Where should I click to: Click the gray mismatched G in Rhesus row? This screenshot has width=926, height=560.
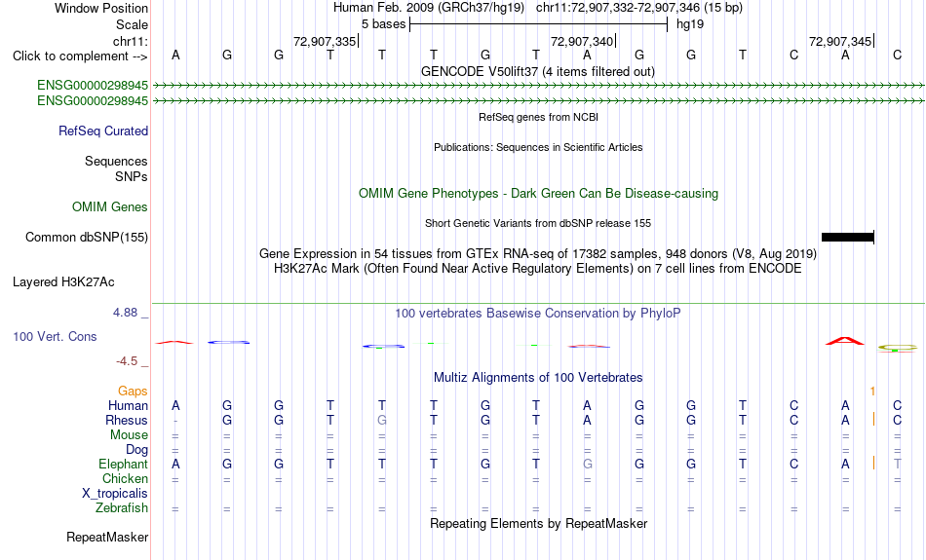pyautogui.click(x=382, y=420)
